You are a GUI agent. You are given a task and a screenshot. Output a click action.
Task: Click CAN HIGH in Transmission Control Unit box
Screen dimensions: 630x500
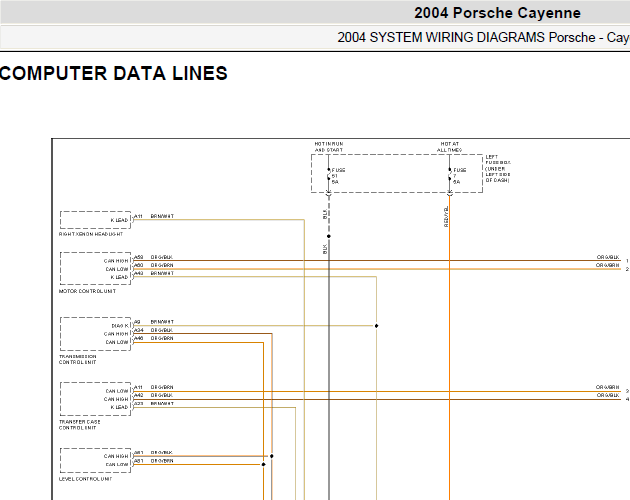coord(116,334)
